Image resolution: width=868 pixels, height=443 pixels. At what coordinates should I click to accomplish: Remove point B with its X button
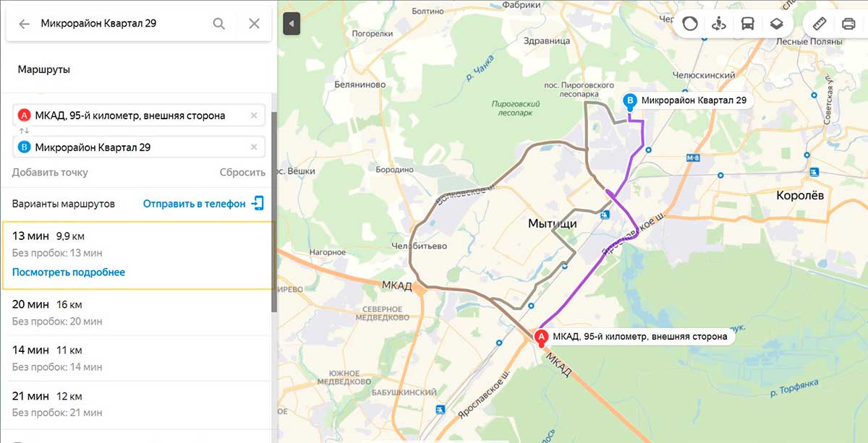click(x=254, y=147)
